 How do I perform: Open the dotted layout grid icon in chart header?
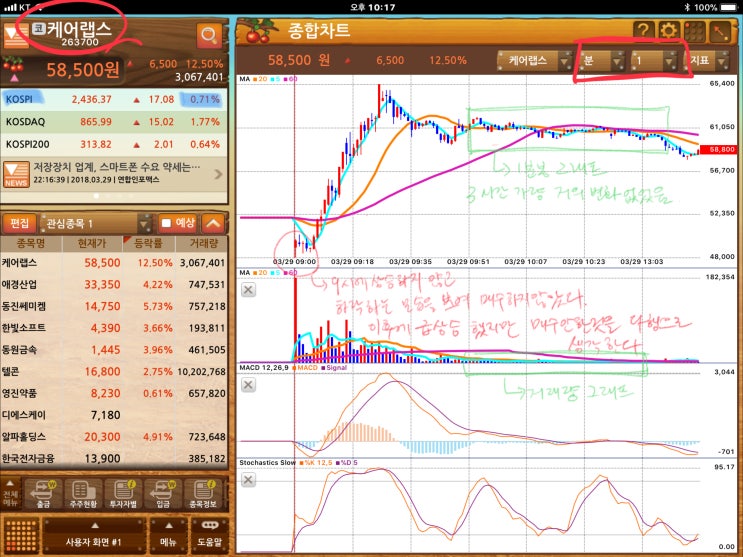pos(694,31)
